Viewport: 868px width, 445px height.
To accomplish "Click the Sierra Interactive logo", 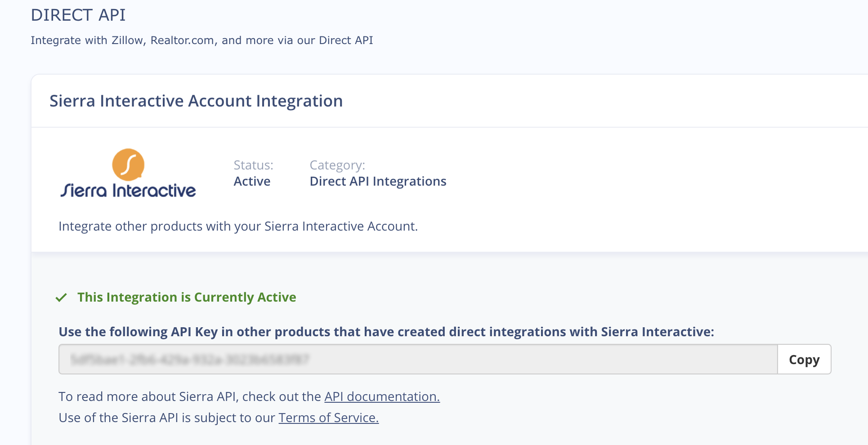I will click(128, 173).
